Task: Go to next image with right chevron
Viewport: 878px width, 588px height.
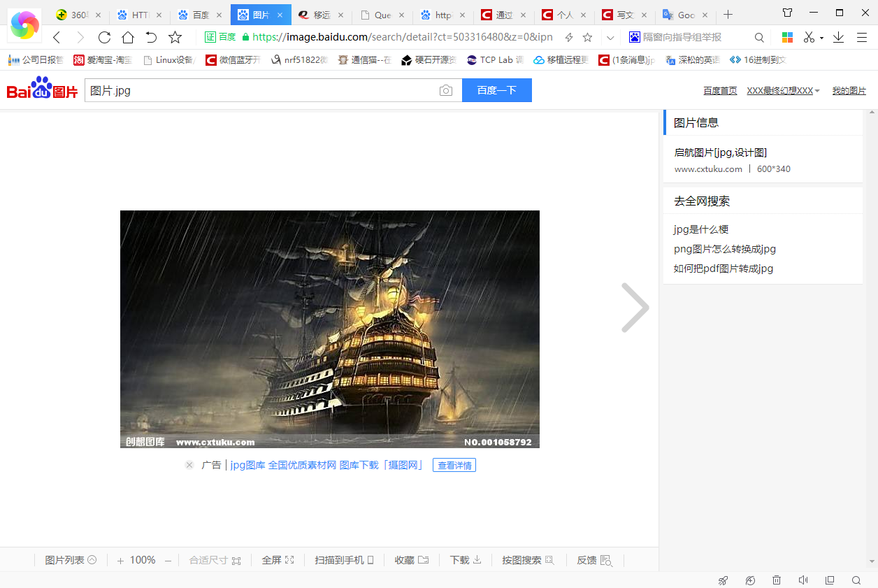Action: click(x=635, y=308)
